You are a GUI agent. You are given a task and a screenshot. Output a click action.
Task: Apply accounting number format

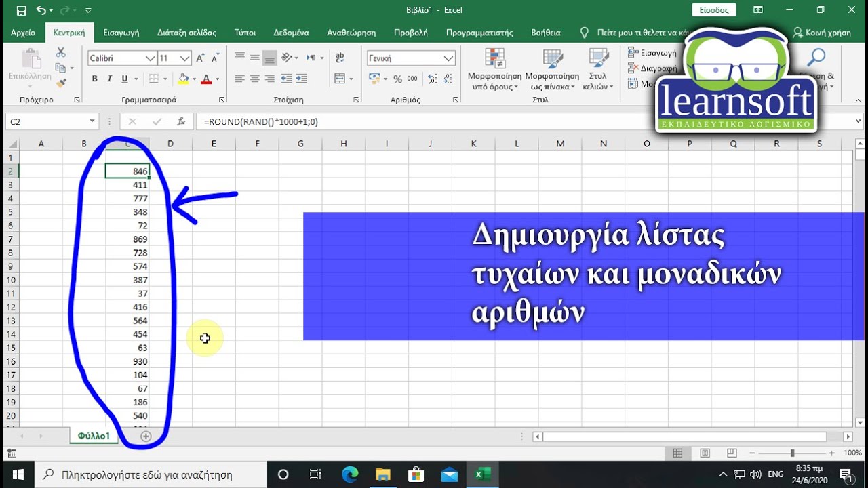(375, 79)
